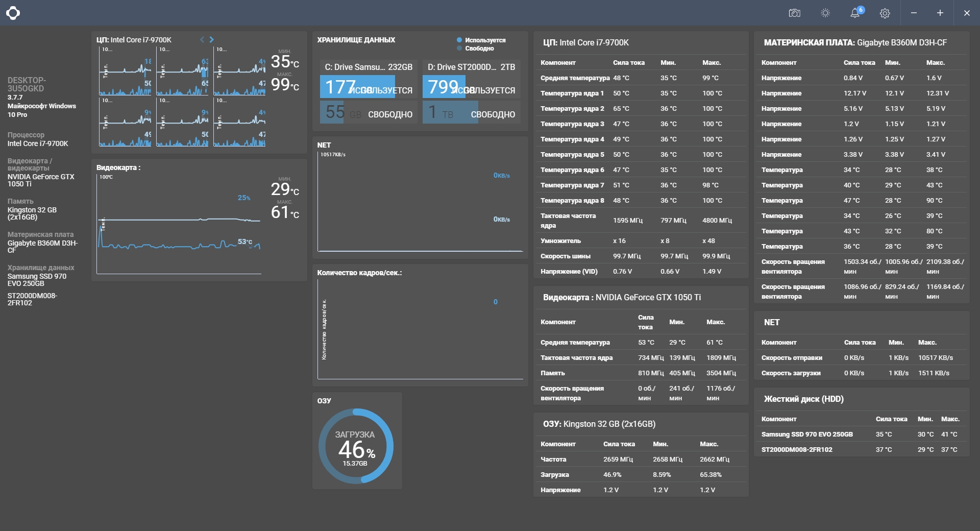This screenshot has height=531, width=980.
Task: Click the RAM load ring showing 46%
Action: [x=356, y=446]
